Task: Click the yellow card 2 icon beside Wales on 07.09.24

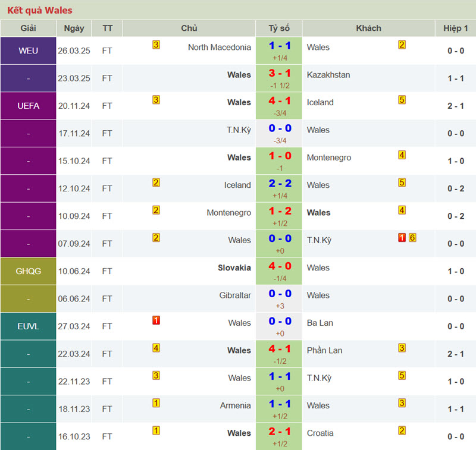Action: point(156,238)
